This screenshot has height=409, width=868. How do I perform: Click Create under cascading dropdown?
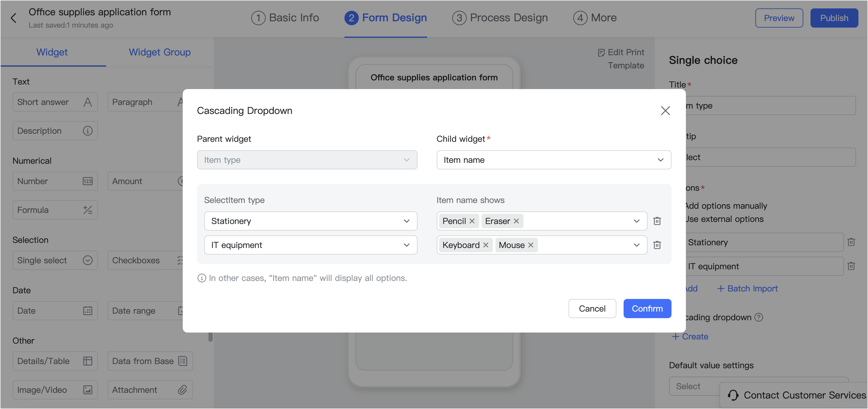(x=690, y=336)
